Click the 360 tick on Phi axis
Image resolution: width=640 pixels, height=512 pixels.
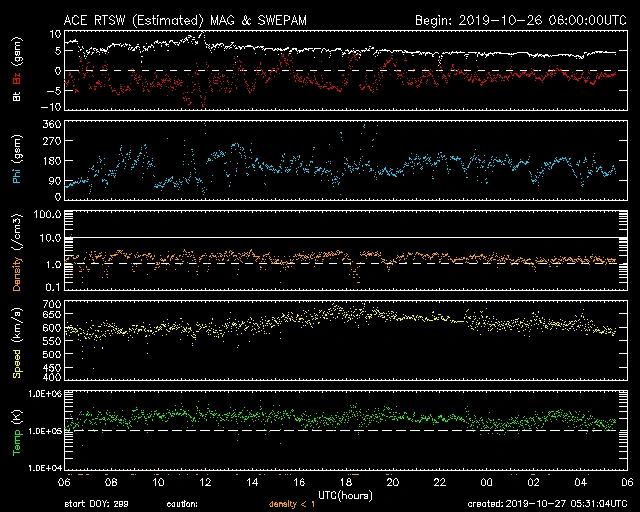tap(51, 124)
